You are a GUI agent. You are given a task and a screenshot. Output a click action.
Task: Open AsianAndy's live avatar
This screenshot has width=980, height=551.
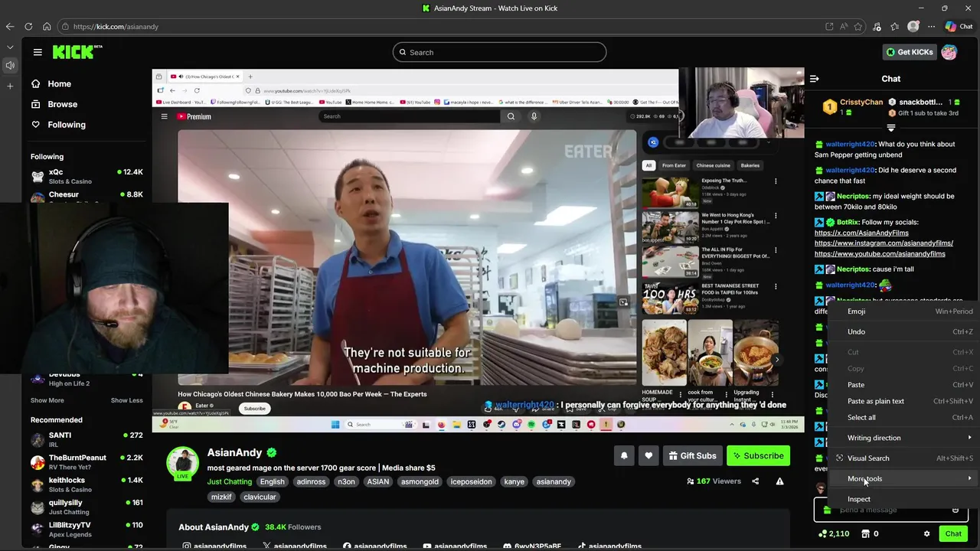[182, 464]
